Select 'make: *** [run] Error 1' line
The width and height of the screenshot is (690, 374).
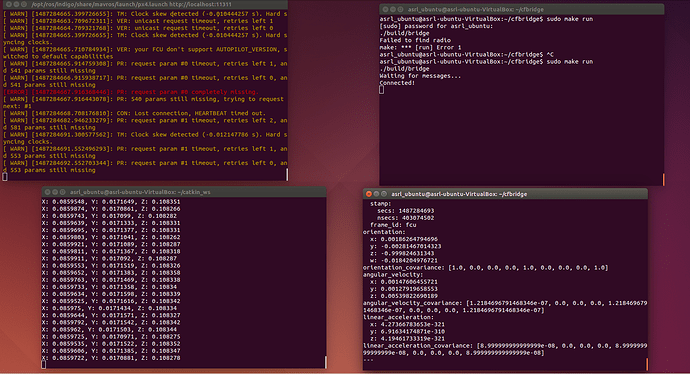pyautogui.click(x=420, y=47)
